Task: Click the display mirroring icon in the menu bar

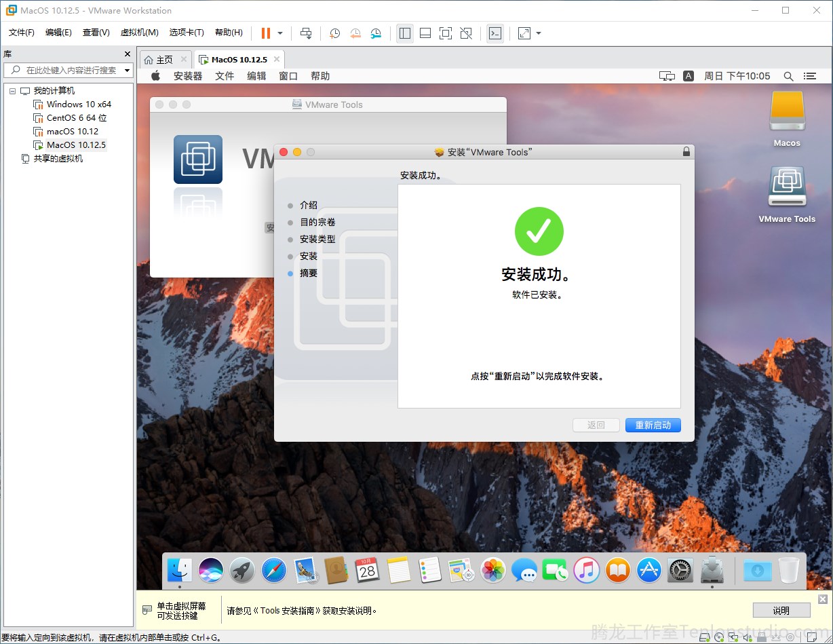Action: click(667, 76)
